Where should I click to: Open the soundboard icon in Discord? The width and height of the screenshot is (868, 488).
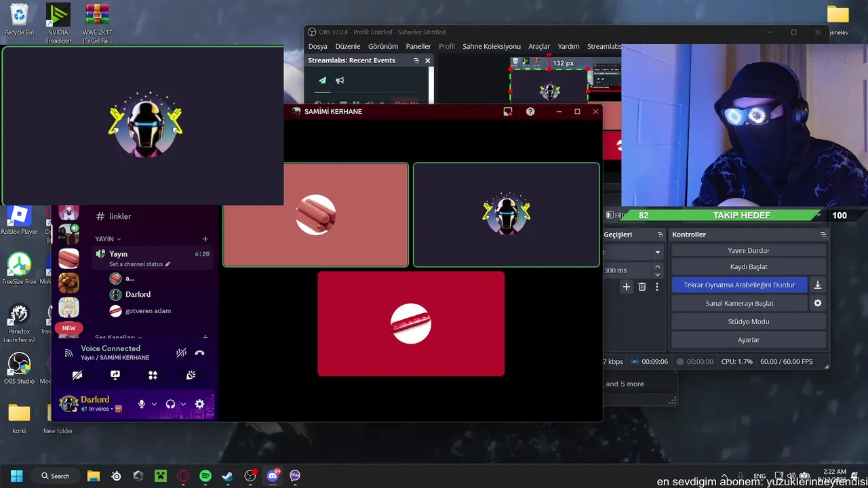pos(191,375)
